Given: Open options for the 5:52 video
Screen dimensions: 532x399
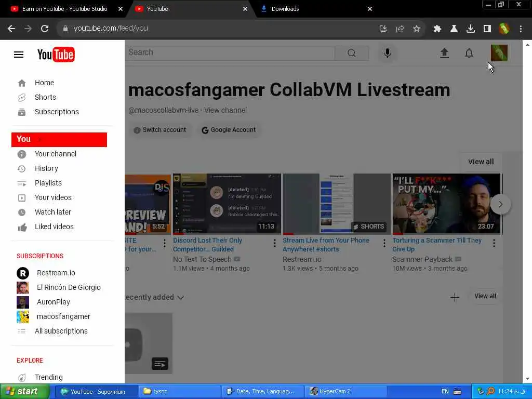Looking at the screenshot, I should pyautogui.click(x=165, y=243).
